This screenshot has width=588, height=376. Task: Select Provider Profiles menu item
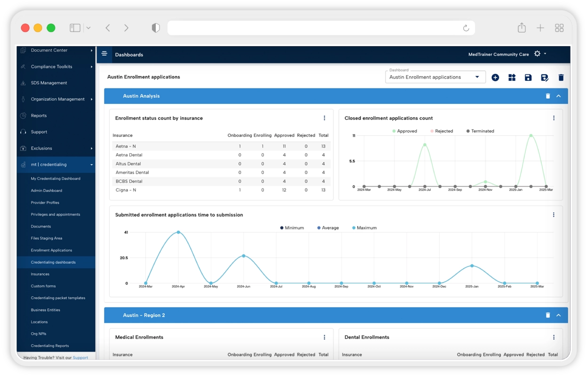[45, 203]
